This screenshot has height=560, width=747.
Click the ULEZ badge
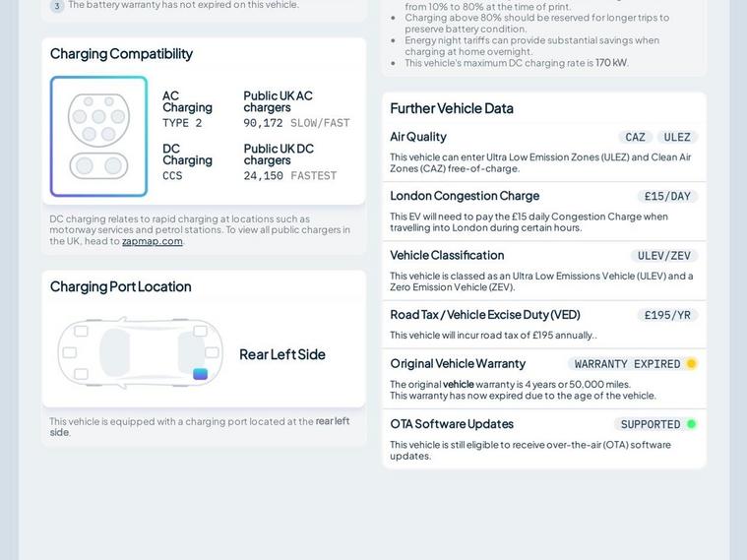[x=677, y=138]
